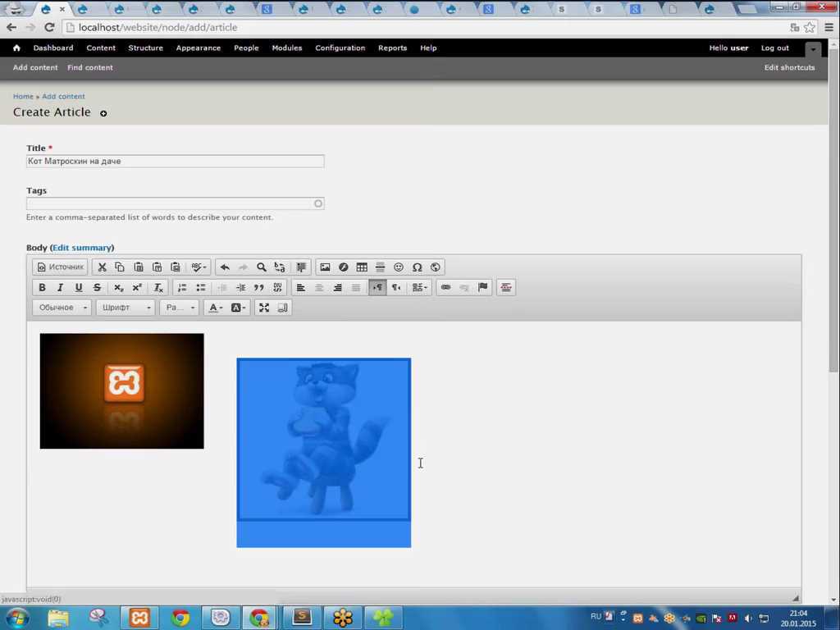Toggle bold formatting
Image resolution: width=840 pixels, height=630 pixels.
pyautogui.click(x=42, y=287)
